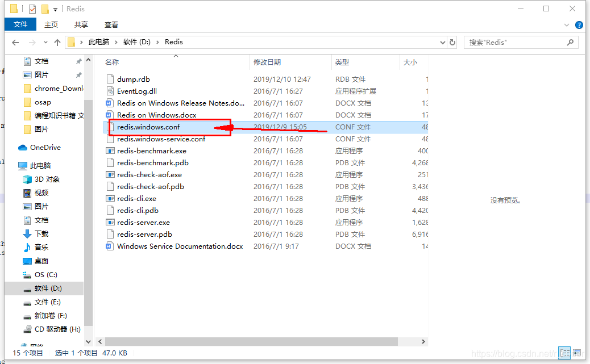Image resolution: width=590 pixels, height=364 pixels.
Task: Expand the ribbon chevron
Action: point(567,25)
